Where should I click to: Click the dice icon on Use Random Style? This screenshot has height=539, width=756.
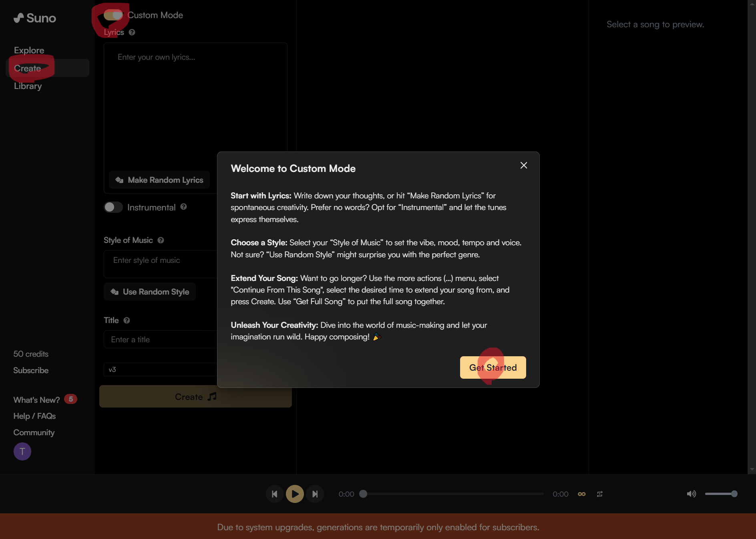[115, 292]
